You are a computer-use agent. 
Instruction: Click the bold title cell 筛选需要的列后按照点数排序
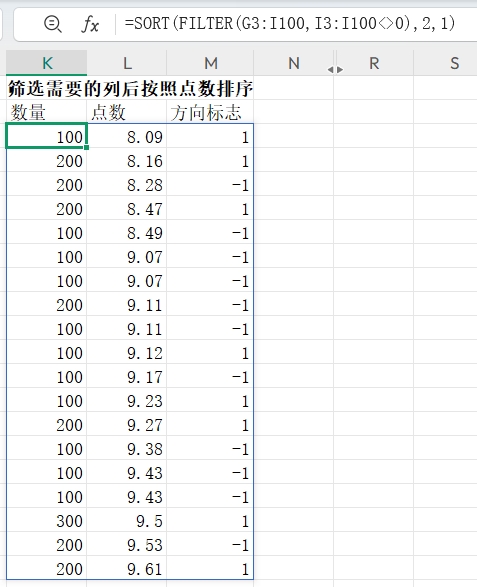click(x=130, y=88)
